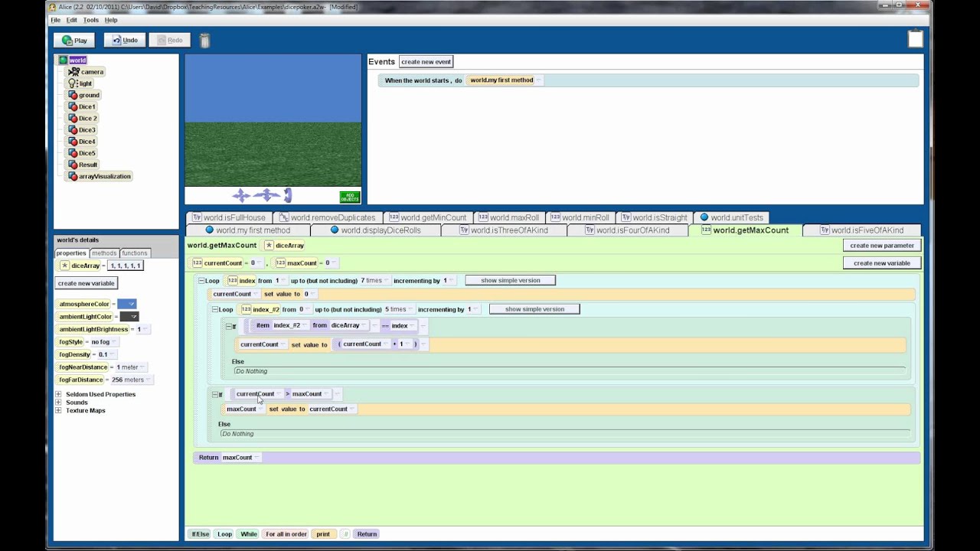The width and height of the screenshot is (980, 551).
Task: Click the Result object icon
Action: [x=73, y=165]
